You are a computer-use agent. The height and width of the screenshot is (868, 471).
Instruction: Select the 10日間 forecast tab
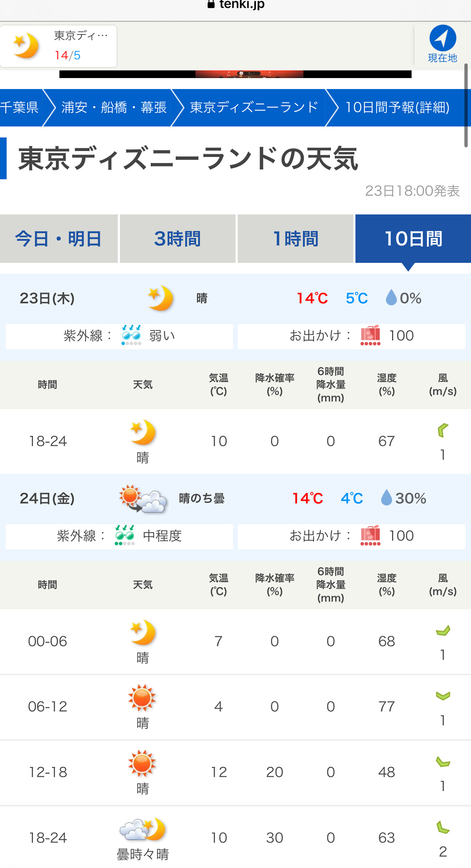click(x=413, y=238)
